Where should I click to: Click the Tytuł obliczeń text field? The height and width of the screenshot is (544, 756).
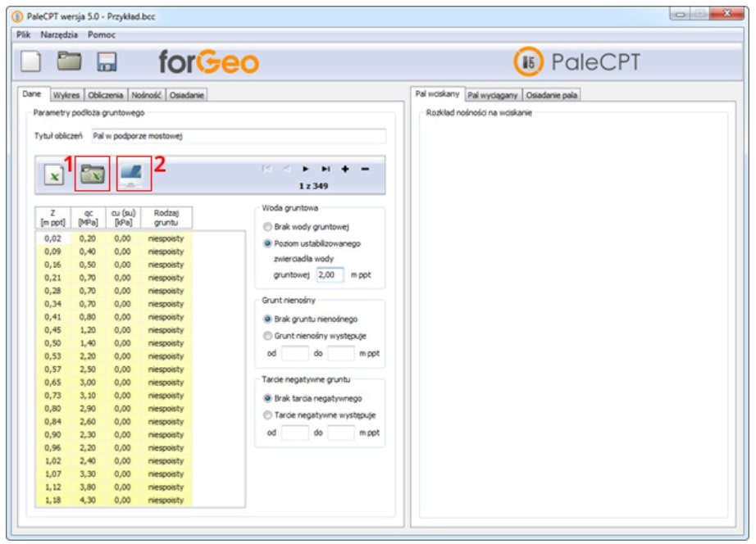click(x=237, y=136)
